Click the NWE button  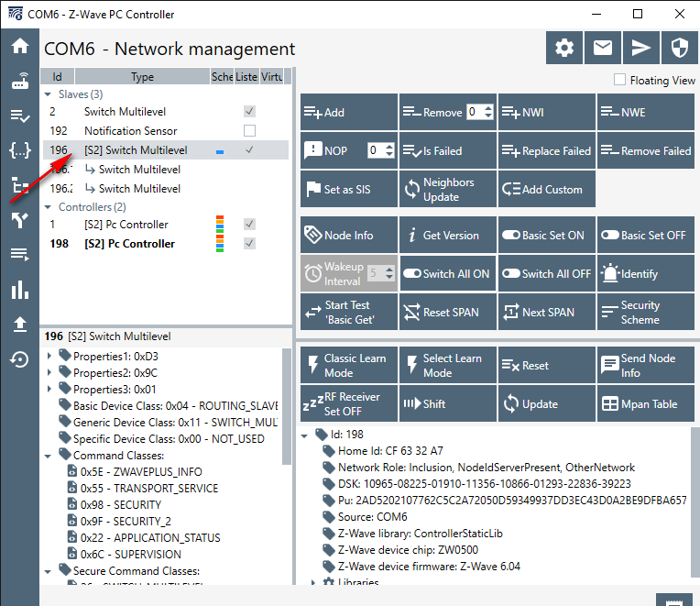(x=646, y=112)
